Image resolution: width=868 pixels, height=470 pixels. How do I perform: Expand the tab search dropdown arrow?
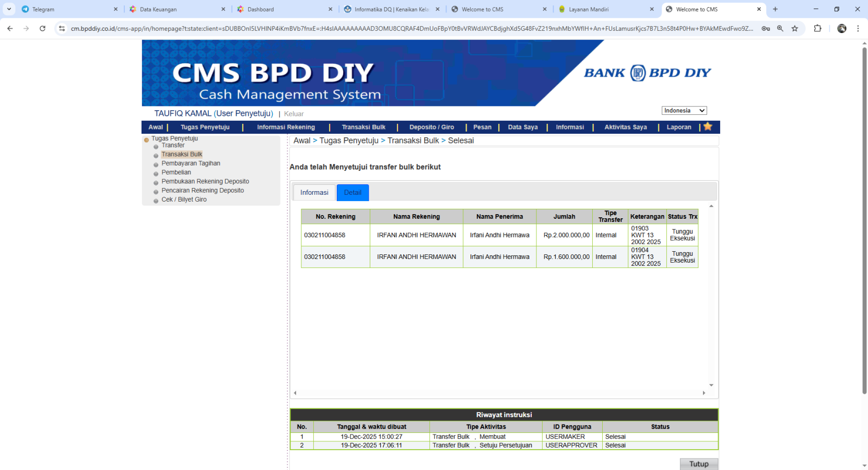[x=9, y=9]
